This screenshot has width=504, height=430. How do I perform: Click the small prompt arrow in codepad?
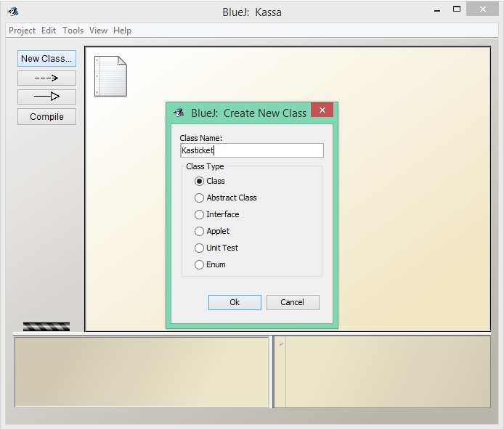point(281,344)
